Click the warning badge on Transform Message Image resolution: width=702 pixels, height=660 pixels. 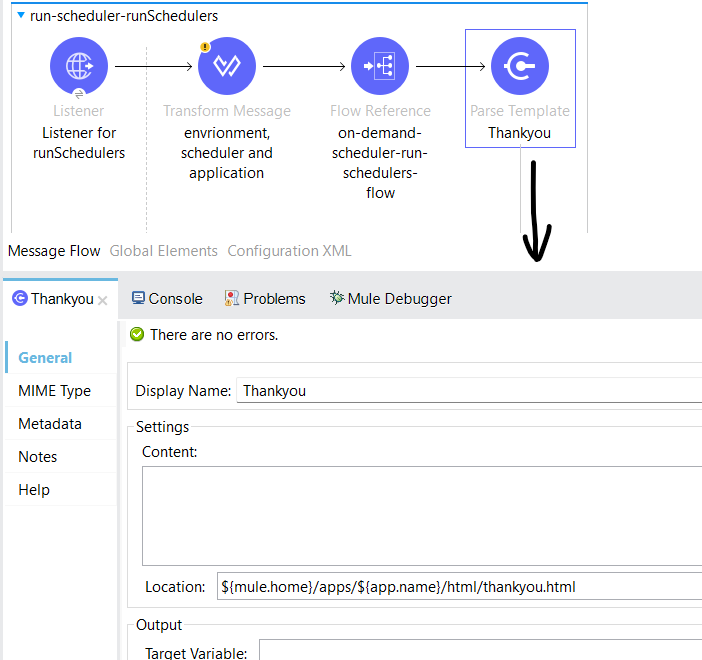click(205, 47)
